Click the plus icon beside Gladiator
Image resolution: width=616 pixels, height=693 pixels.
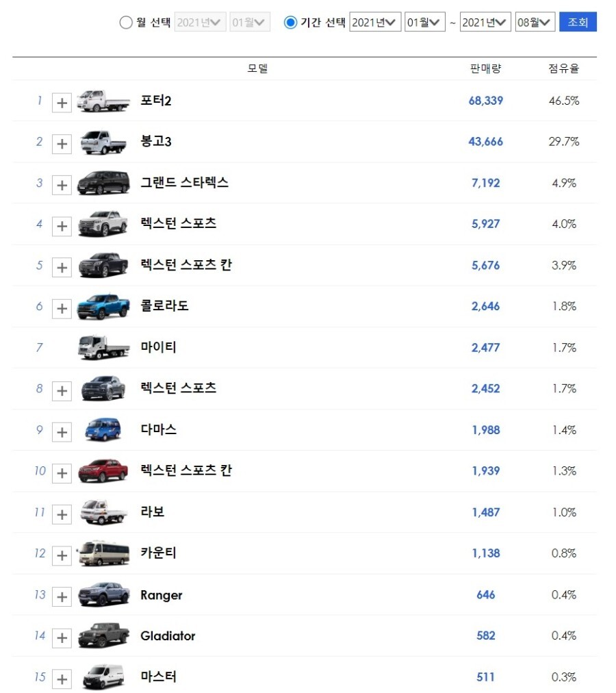[x=62, y=638]
